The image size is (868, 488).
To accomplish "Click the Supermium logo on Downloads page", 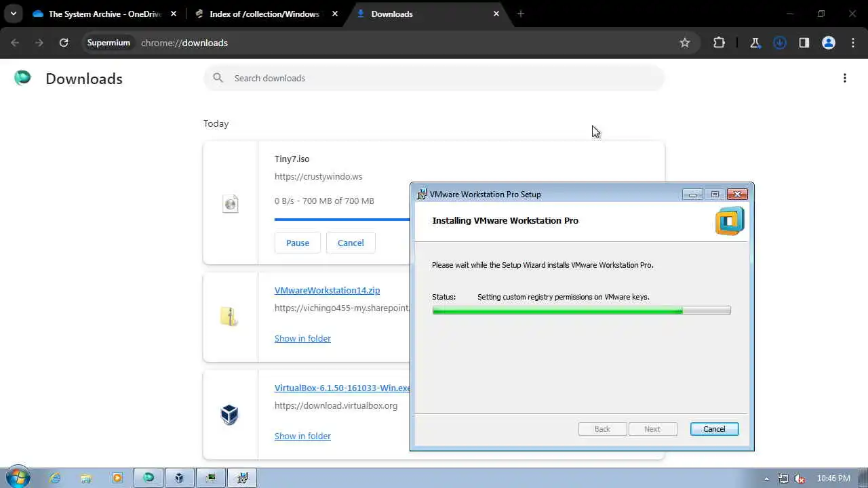I will [22, 78].
